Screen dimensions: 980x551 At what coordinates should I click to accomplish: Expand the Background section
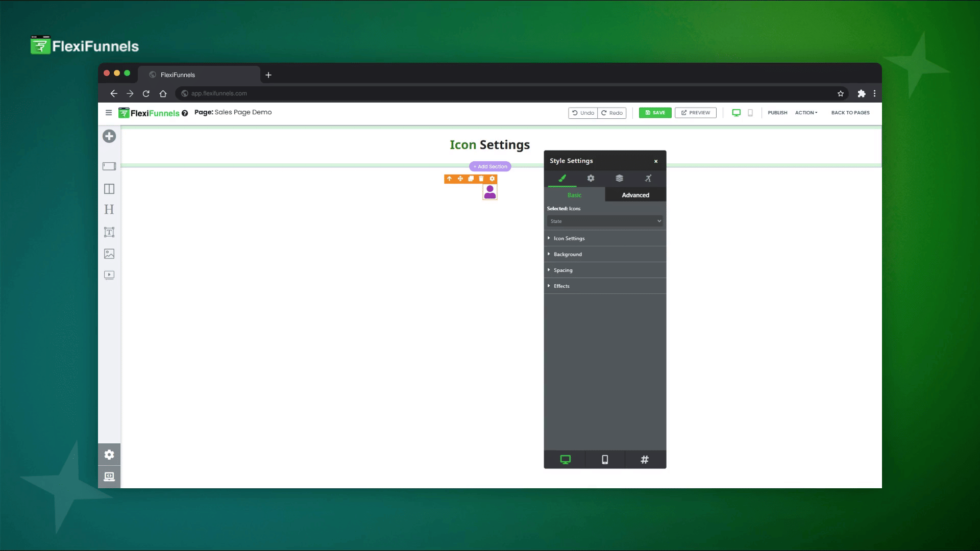568,254
